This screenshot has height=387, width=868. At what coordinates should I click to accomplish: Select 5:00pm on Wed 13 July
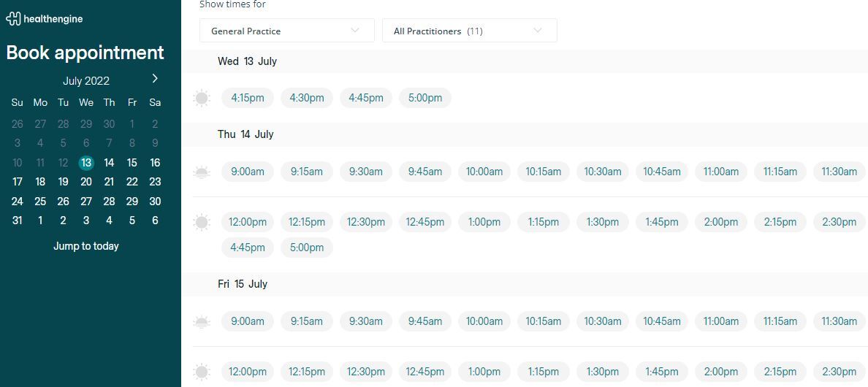[425, 98]
